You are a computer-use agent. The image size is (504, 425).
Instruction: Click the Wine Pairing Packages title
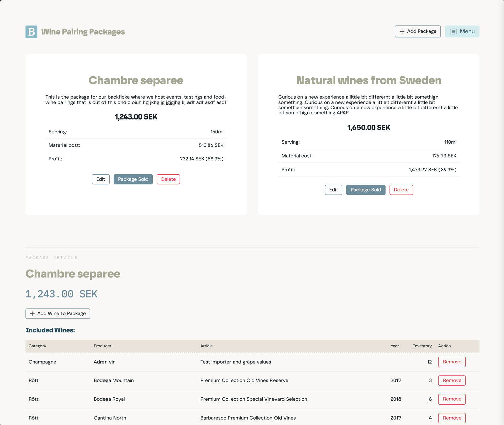(83, 32)
